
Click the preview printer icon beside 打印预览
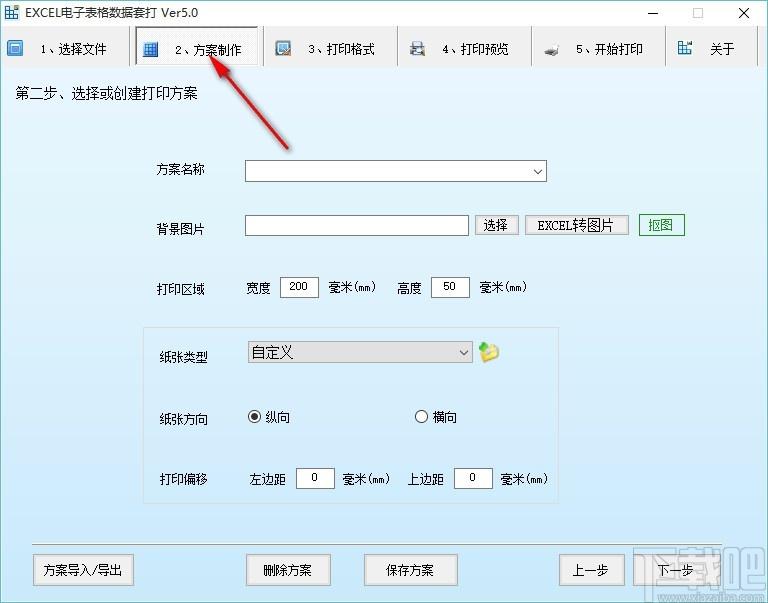417,48
